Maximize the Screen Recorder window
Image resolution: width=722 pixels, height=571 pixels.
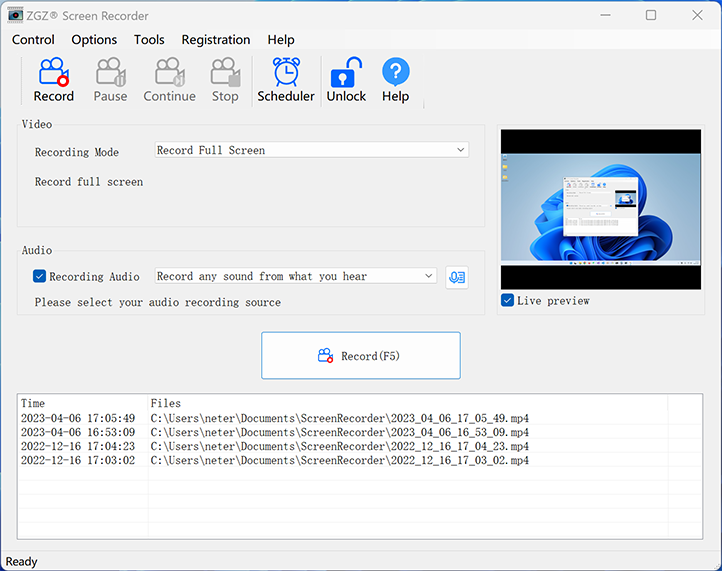click(x=651, y=15)
